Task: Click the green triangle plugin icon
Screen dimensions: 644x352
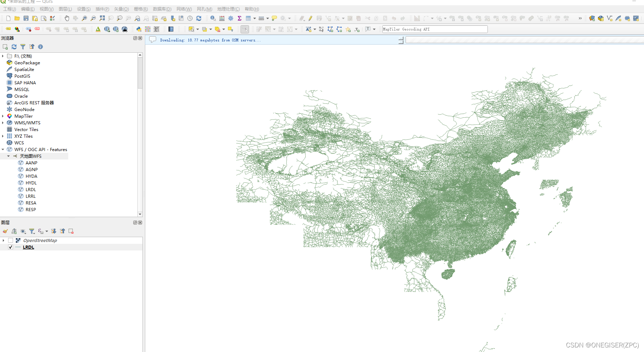Action: [98, 29]
